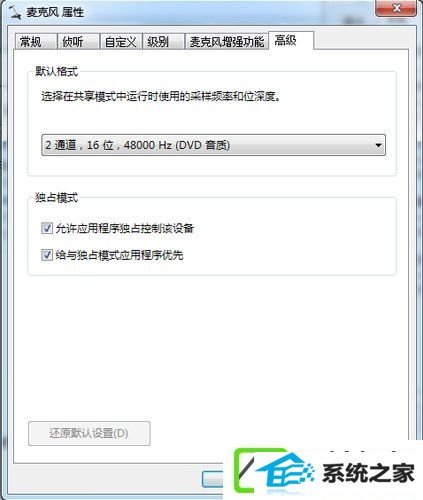Open the 侦听 tab
423x500 pixels.
(79, 42)
